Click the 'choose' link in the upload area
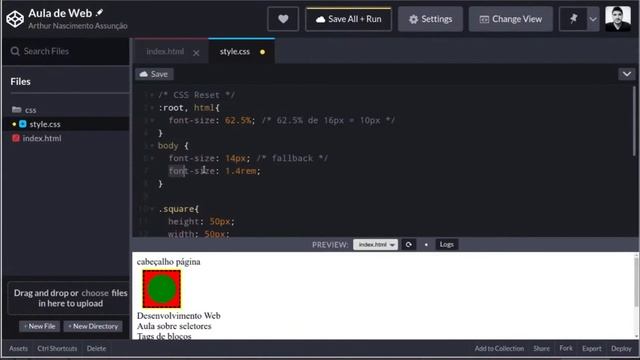 [x=95, y=293]
